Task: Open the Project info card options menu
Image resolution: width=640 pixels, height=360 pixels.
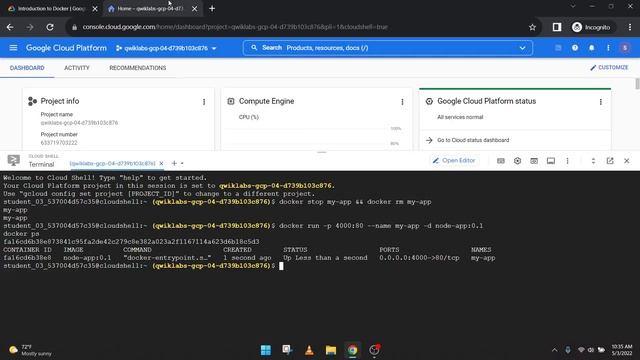Action: [x=204, y=102]
